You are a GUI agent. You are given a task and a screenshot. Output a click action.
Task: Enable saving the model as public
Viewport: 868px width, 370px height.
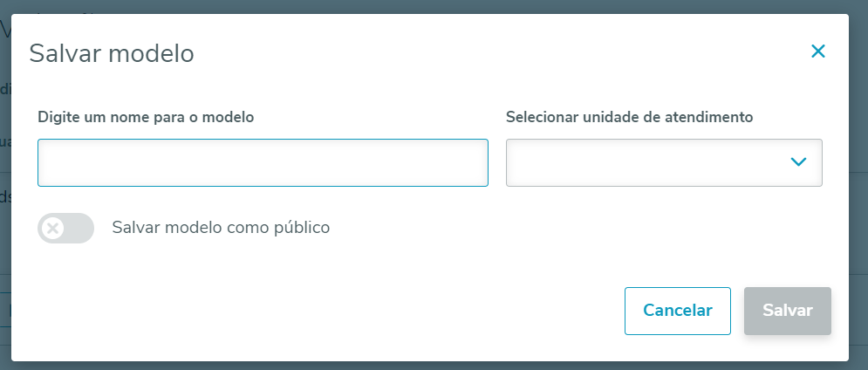65,229
